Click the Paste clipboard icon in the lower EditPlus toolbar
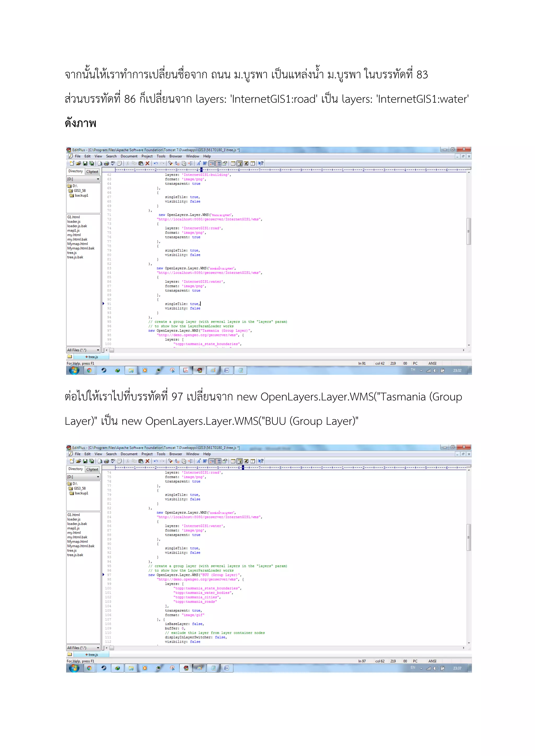The width and height of the screenshot is (535, 756). [x=141, y=461]
